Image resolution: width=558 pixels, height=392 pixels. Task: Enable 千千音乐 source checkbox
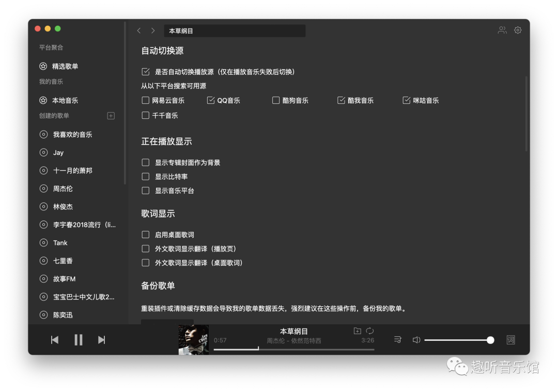tap(146, 115)
